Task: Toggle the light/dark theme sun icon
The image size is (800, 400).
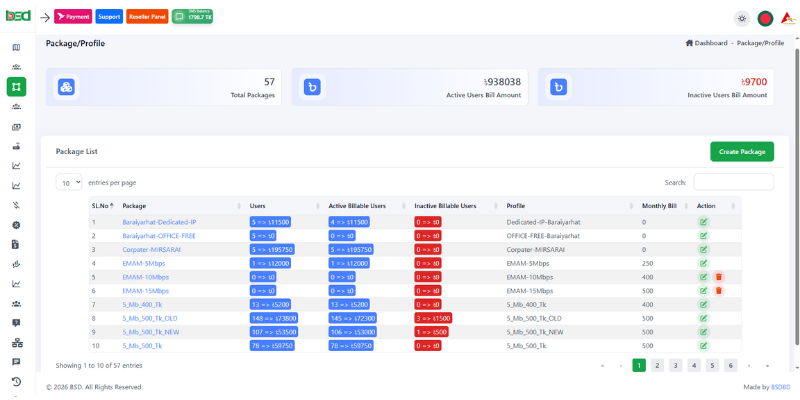Action: (741, 17)
